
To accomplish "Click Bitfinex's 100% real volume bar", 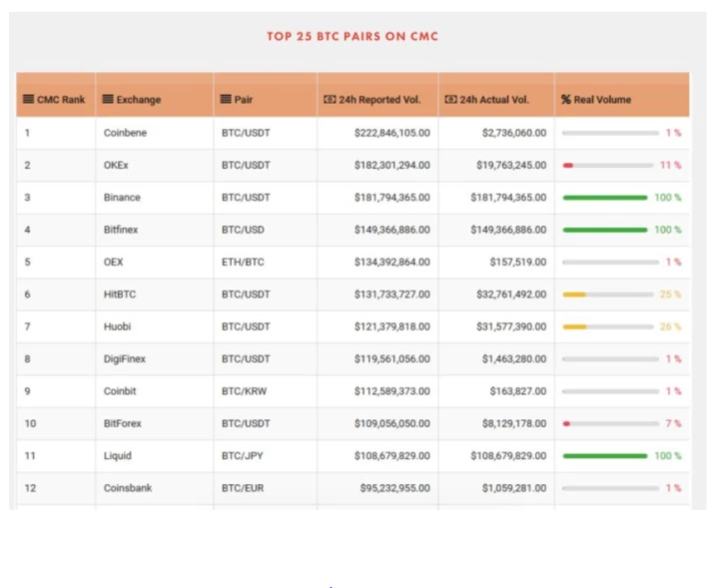I will coord(605,230).
